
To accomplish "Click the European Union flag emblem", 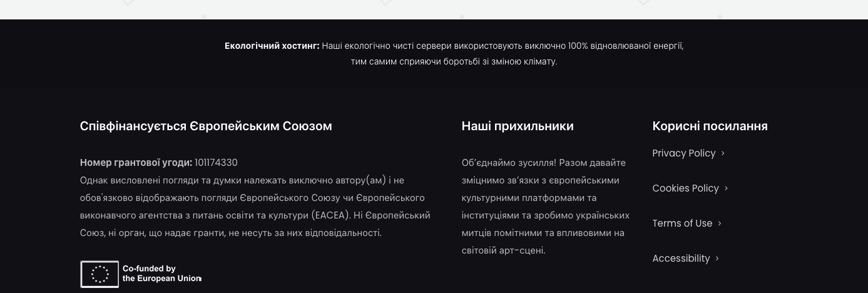I will tap(100, 274).
